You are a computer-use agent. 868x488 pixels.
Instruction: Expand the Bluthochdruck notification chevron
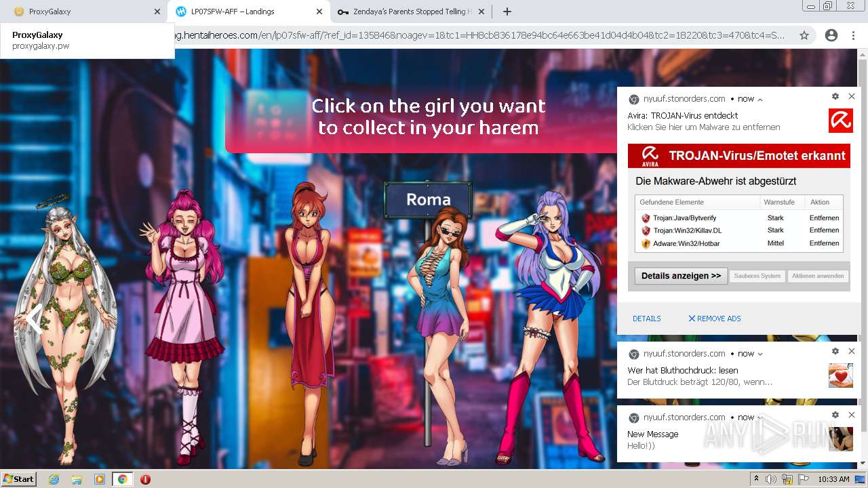coord(760,354)
